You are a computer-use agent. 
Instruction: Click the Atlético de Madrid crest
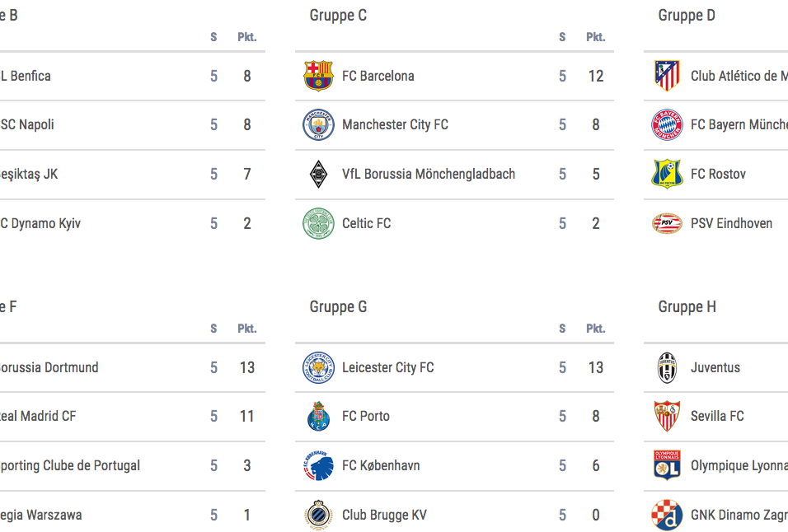(667, 76)
